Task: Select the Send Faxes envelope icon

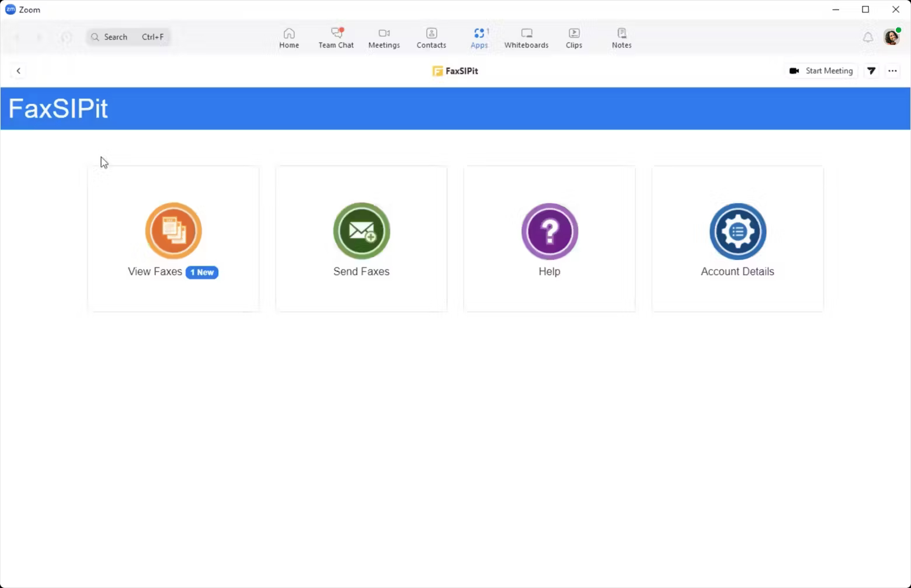Action: pos(361,230)
